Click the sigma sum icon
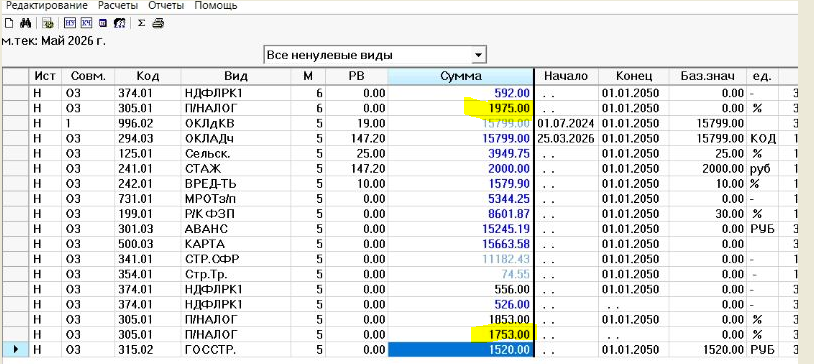 (141, 23)
